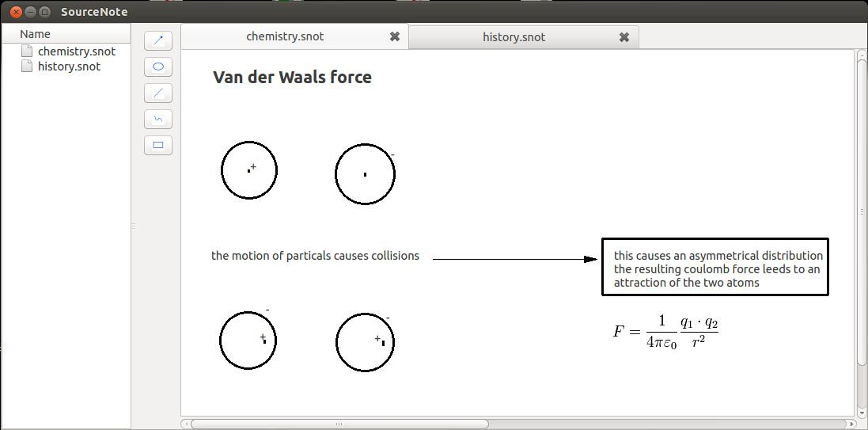Maximize the SourceNote window
868x430 pixels.
coord(45,12)
